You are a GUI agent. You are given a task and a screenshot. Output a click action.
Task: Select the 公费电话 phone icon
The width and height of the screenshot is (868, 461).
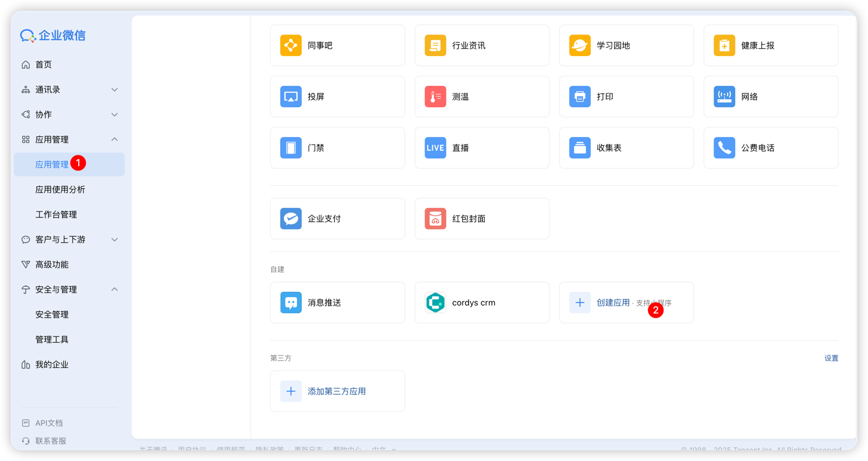[x=724, y=148]
